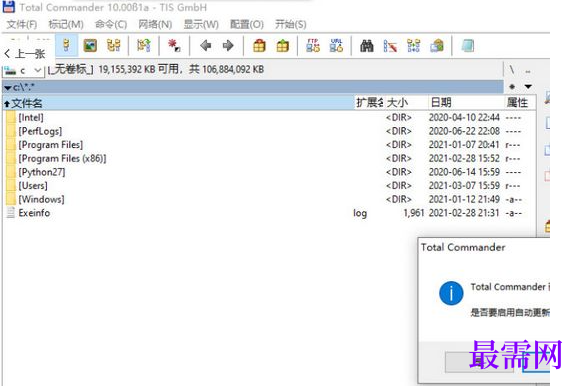Click the Exeinfo file document icon
Viewport: 581px width, 386px height.
[x=11, y=213]
